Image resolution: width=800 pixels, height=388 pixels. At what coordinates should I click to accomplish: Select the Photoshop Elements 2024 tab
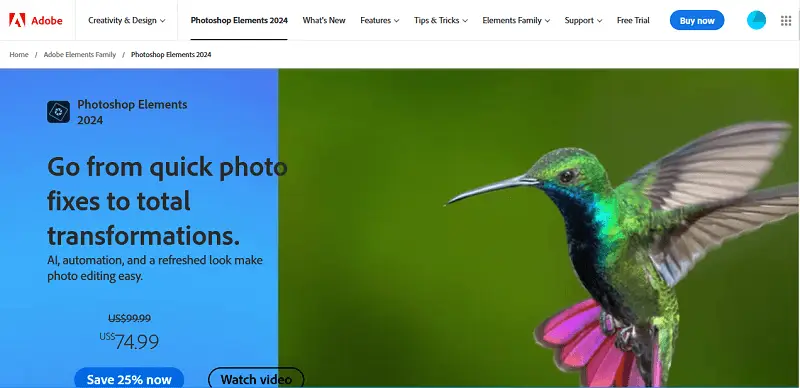click(x=239, y=20)
